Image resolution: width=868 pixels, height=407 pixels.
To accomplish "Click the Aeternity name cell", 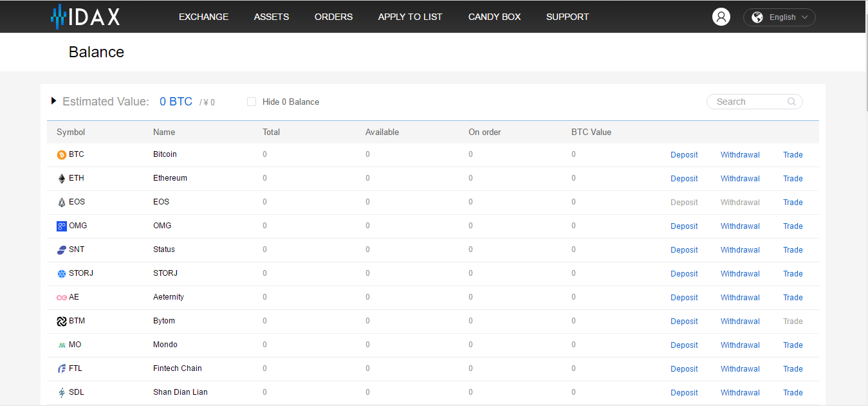I will (169, 297).
